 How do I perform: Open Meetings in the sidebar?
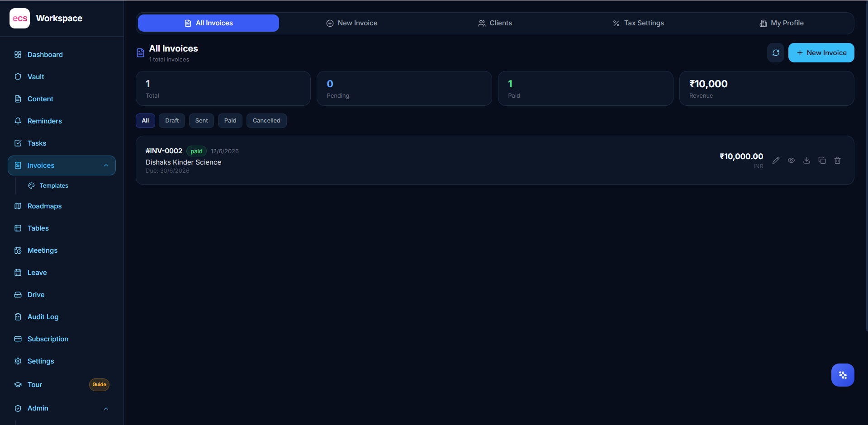tap(62, 250)
